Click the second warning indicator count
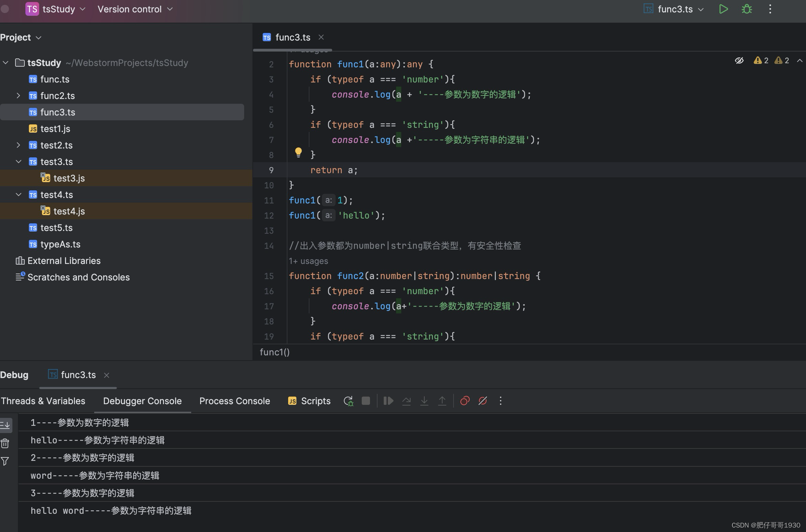The height and width of the screenshot is (532, 806). click(782, 60)
